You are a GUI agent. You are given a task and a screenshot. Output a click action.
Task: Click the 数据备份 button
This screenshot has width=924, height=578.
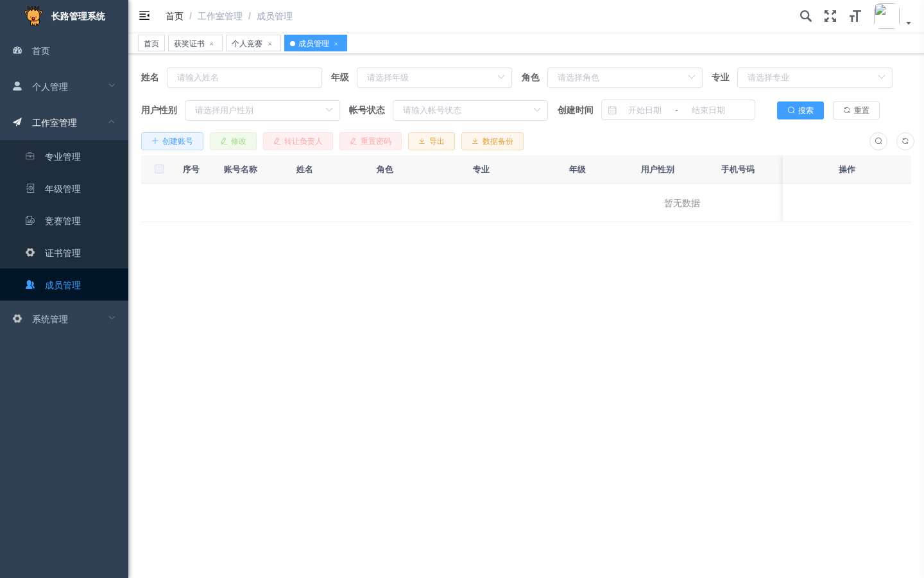coord(492,141)
